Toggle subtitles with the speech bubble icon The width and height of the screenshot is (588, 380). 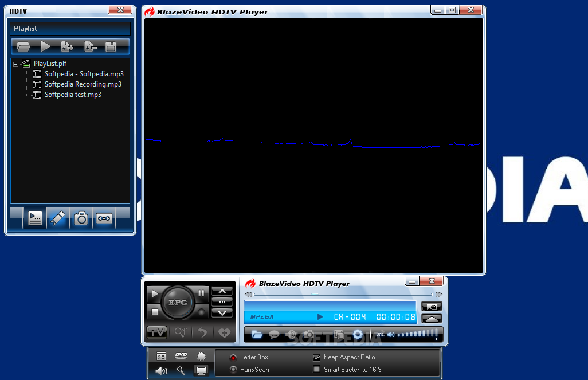point(274,334)
